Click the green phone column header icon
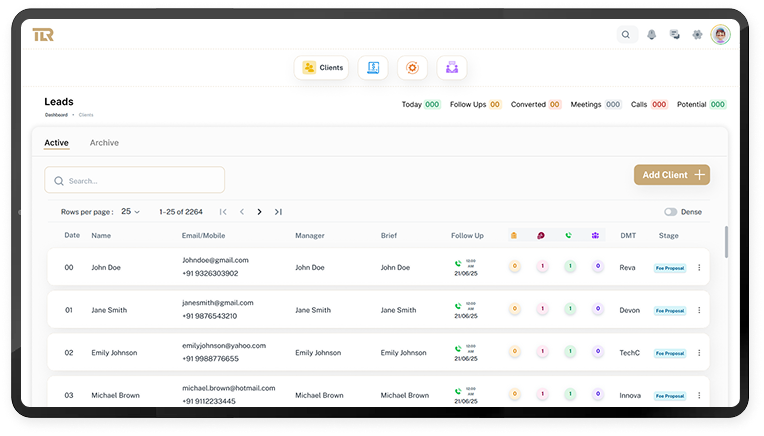The height and width of the screenshot is (436, 764). [x=568, y=236]
